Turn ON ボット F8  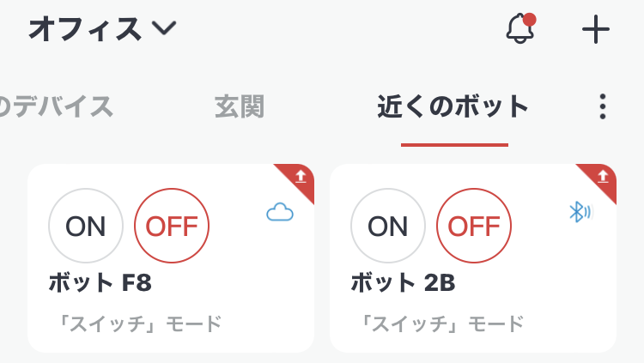click(x=86, y=226)
